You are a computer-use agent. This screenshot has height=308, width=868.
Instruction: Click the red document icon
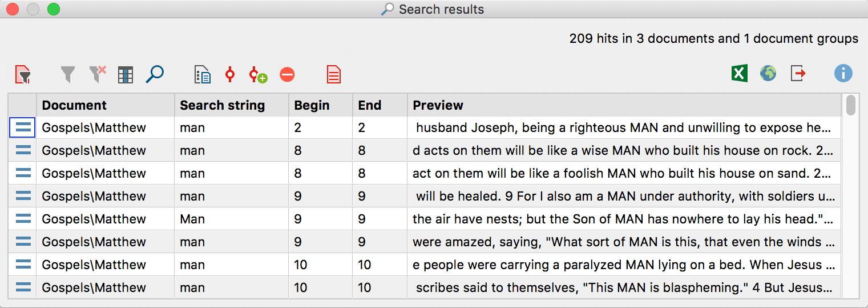click(x=334, y=74)
